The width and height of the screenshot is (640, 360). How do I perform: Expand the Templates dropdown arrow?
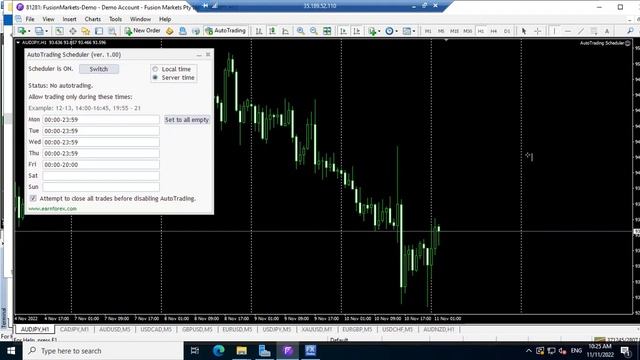pyautogui.click(x=414, y=31)
